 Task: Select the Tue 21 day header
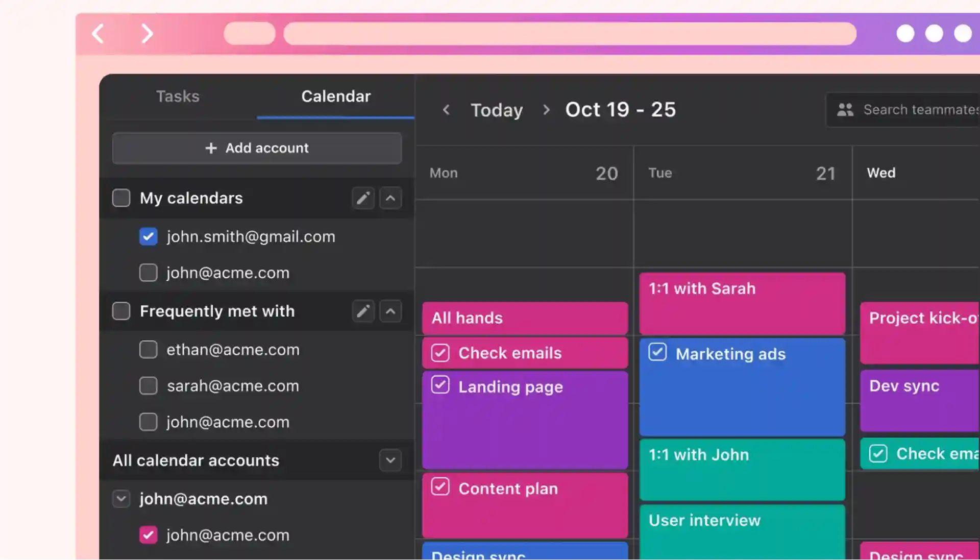click(x=743, y=173)
